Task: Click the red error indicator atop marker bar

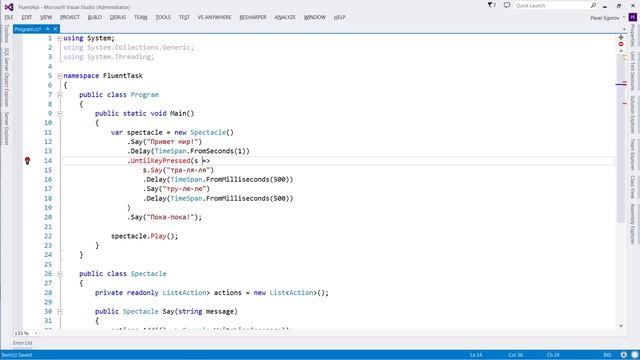Action: (621, 44)
